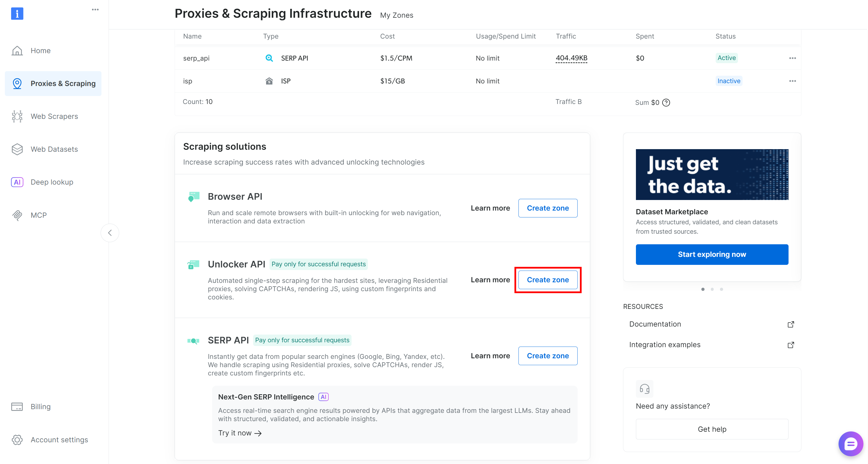Screen dimensions: 868x464
Task: Open the sidebar three-dot menu
Action: pos(95,9)
